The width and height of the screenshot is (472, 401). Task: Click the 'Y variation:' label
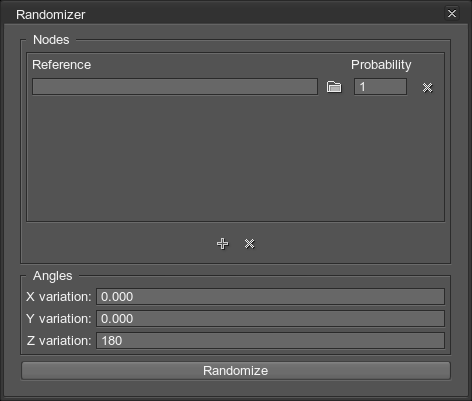click(59, 319)
